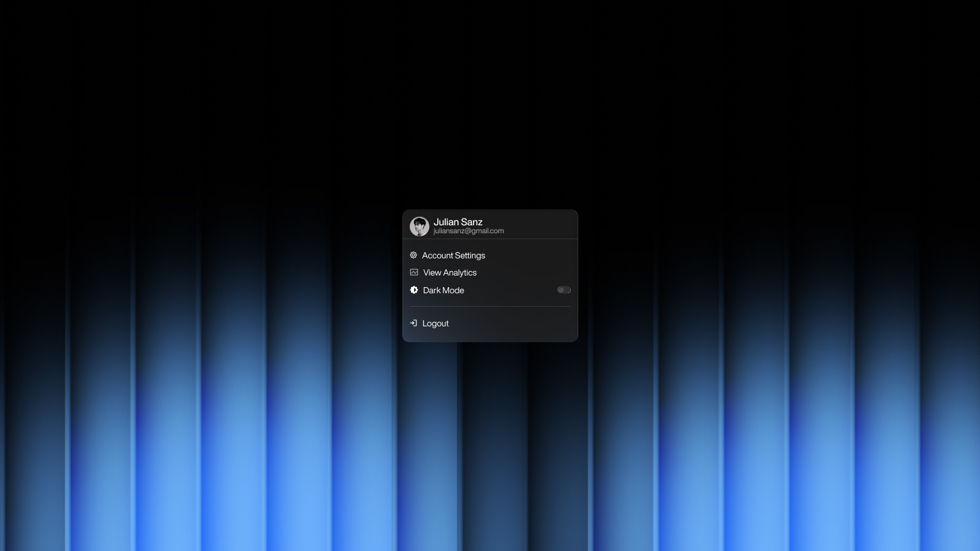Click the circular profile thumbnail photo
The width and height of the screenshot is (980, 551).
tap(420, 226)
